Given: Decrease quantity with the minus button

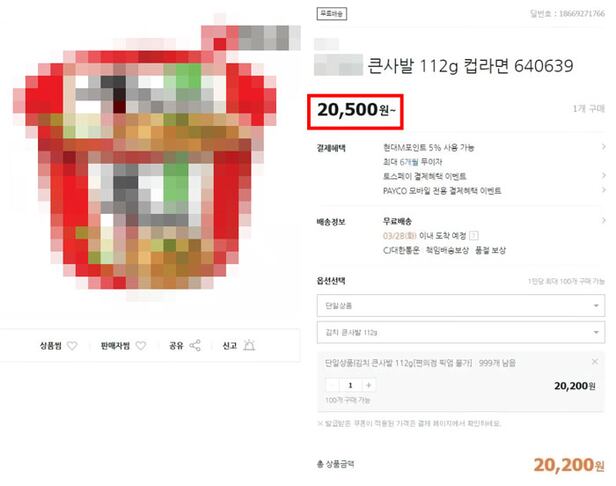Looking at the screenshot, I should [332, 385].
